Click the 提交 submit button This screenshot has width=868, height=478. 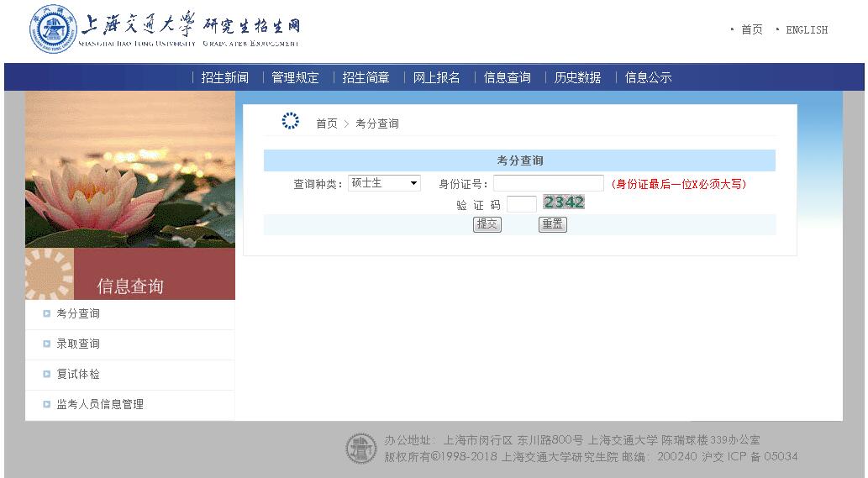point(487,224)
